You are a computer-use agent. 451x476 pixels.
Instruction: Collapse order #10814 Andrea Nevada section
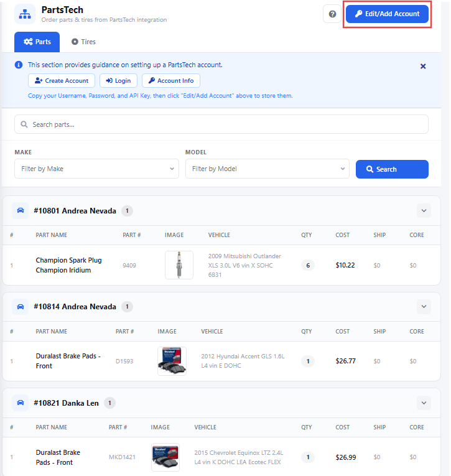[424, 307]
